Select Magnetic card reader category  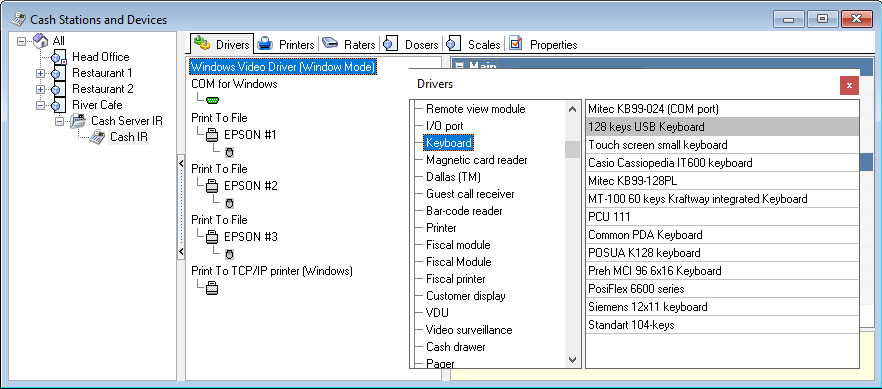(476, 160)
